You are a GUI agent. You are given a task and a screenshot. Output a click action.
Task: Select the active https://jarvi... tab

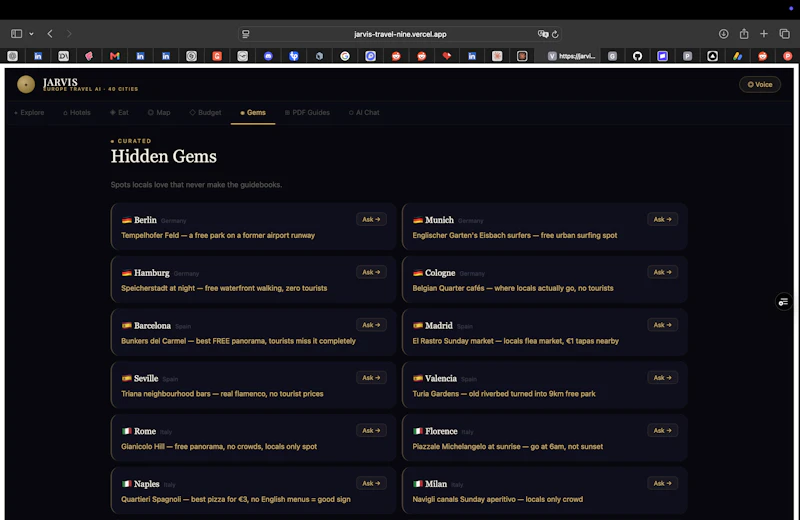coord(571,56)
